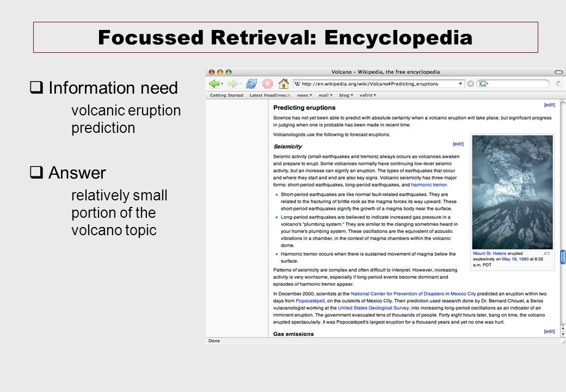Go back with the green Back arrow
Viewport: 566px width, 392px height.
pyautogui.click(x=214, y=84)
